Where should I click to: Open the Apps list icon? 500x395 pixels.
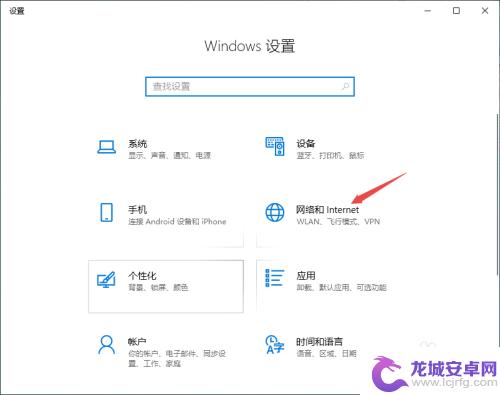click(x=275, y=278)
